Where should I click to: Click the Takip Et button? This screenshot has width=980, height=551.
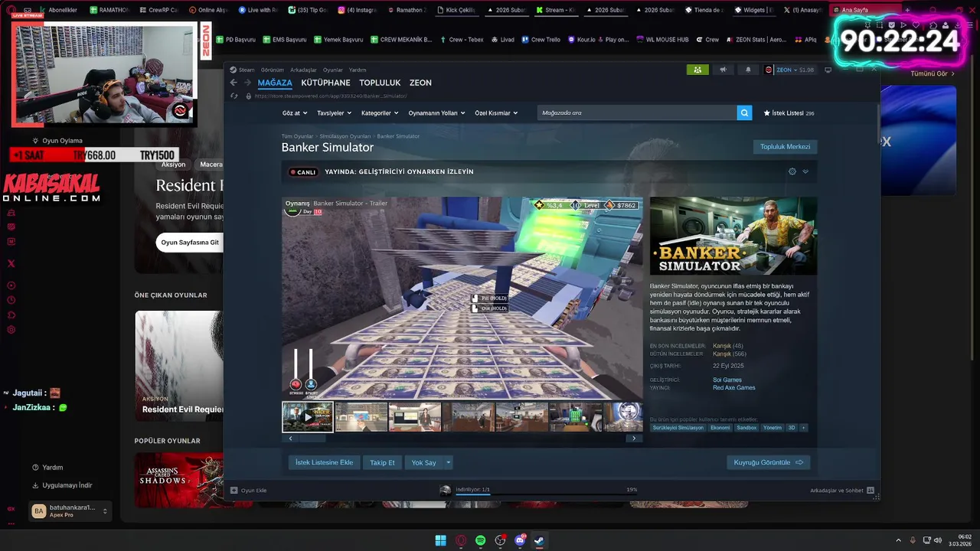[382, 462]
